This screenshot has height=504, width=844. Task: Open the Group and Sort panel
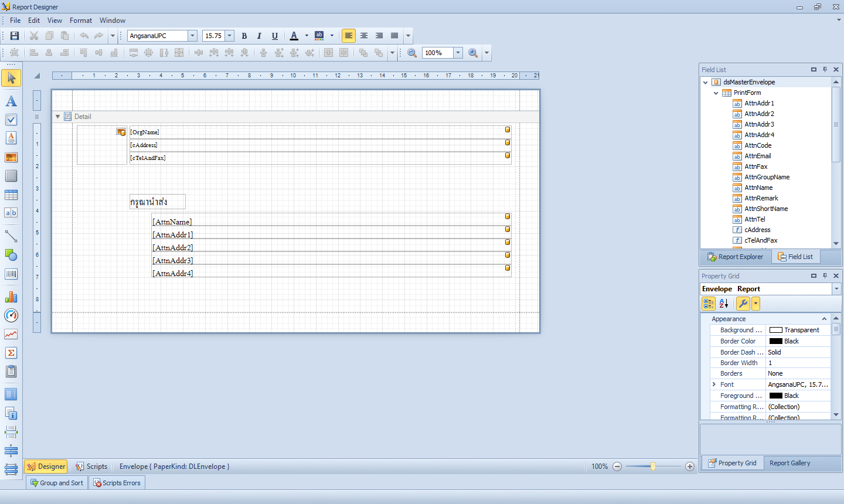(x=57, y=483)
